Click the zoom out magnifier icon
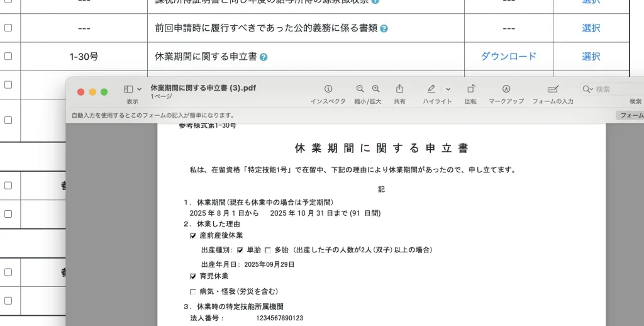This screenshot has height=326, width=644. click(360, 89)
